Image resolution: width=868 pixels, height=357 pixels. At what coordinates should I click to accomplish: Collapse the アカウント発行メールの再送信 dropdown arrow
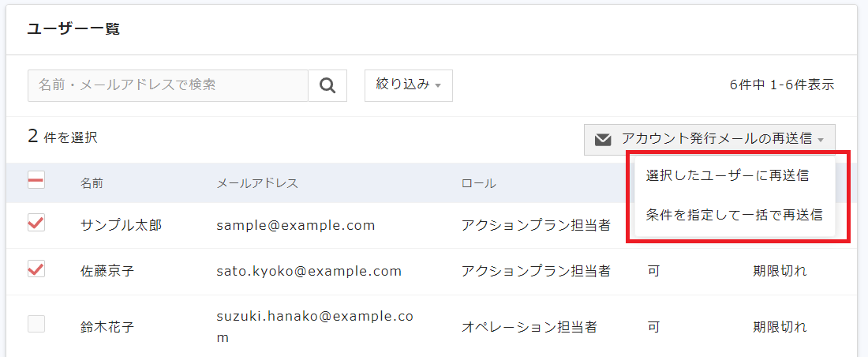[821, 141]
